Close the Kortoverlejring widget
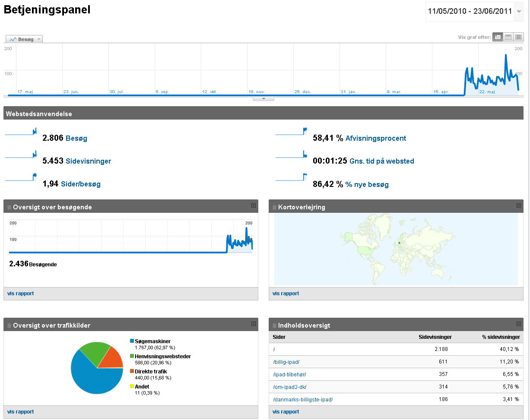The image size is (530, 420). (519, 206)
